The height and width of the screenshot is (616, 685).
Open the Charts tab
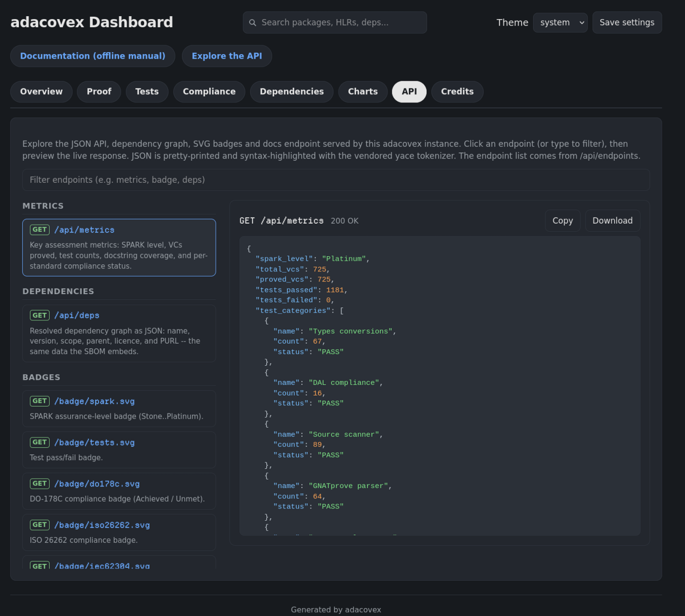[363, 92]
